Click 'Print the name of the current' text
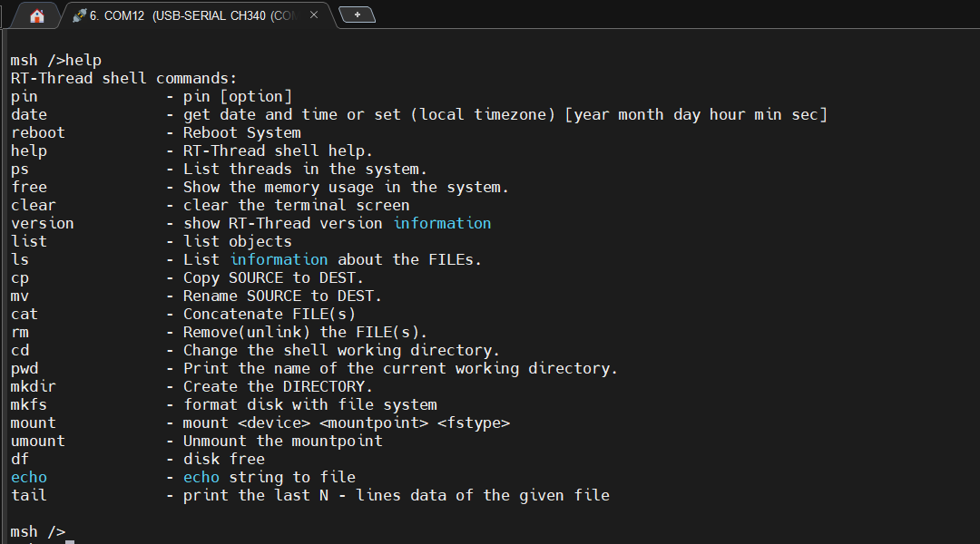980x544 pixels. [400, 368]
